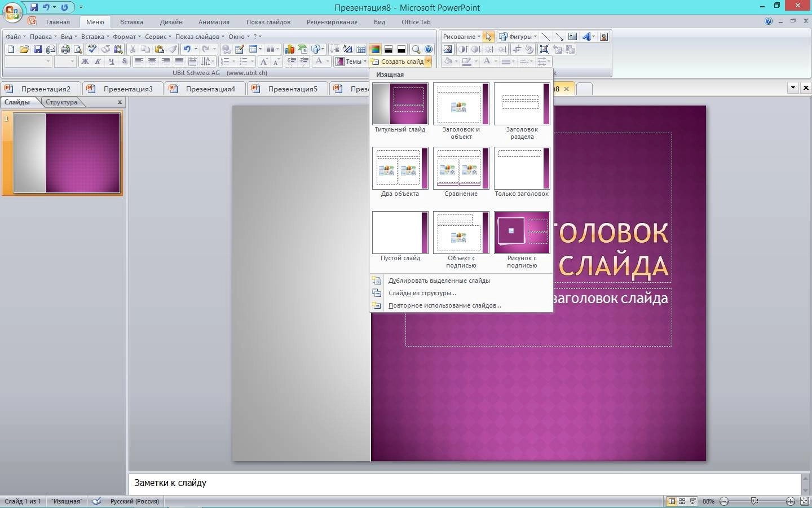Click the Insert chart icon
This screenshot has height=508, width=812.
tap(289, 49)
